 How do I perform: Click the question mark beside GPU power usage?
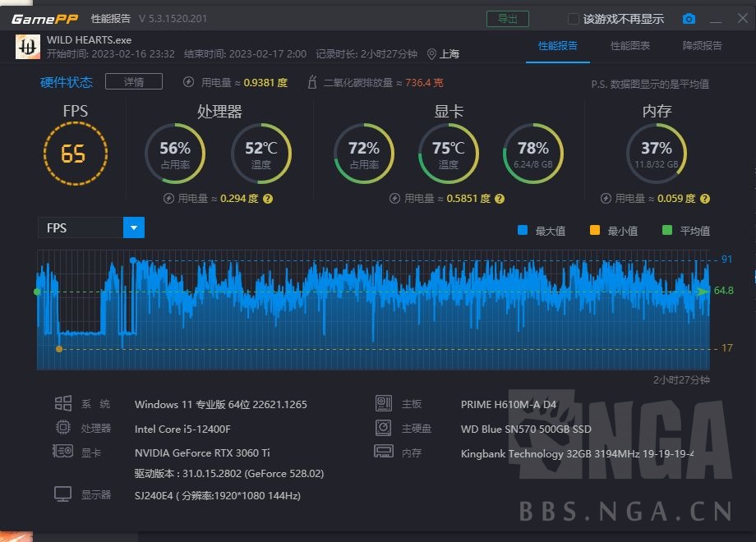point(498,199)
